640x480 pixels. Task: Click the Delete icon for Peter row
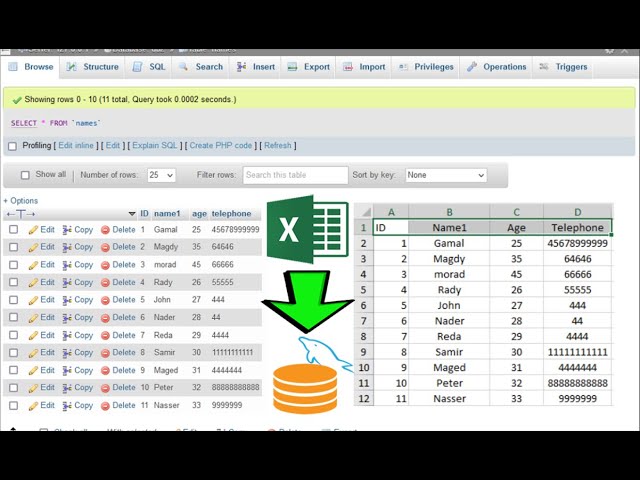105,388
